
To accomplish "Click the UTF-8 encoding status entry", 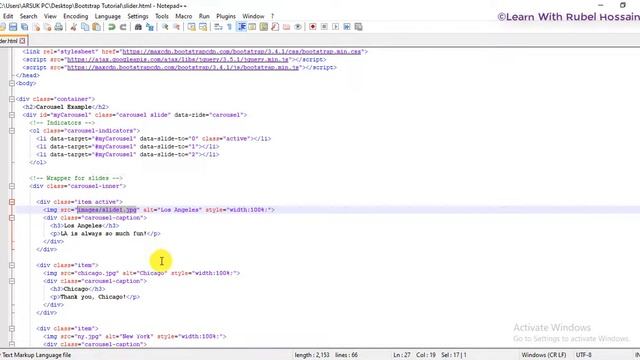I will pos(584,355).
